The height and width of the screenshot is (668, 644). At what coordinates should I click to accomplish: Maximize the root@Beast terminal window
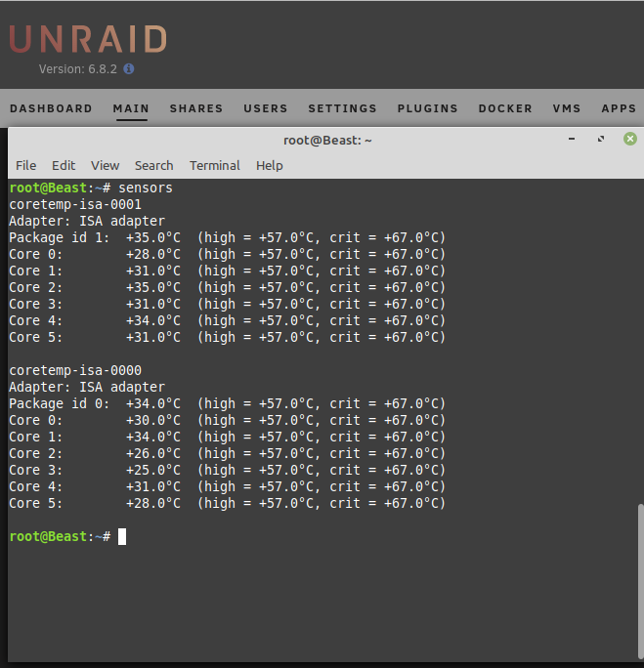[601, 139]
